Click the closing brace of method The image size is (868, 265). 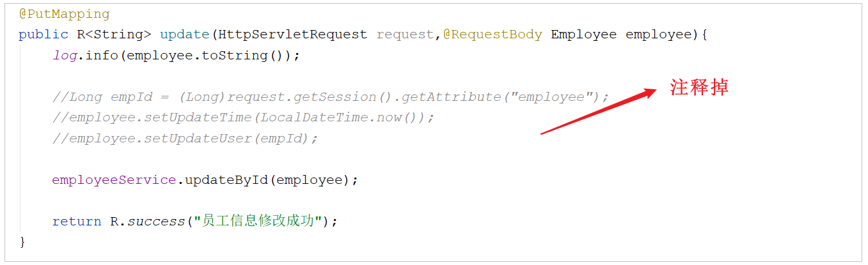click(23, 242)
